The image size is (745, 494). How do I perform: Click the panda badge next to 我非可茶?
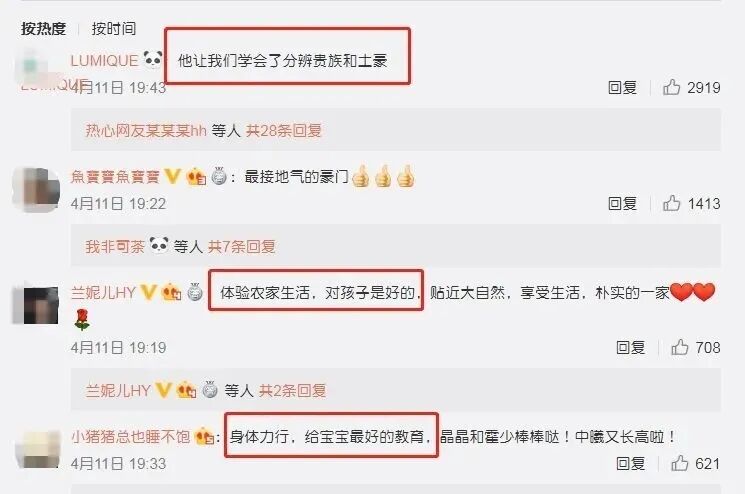[159, 245]
